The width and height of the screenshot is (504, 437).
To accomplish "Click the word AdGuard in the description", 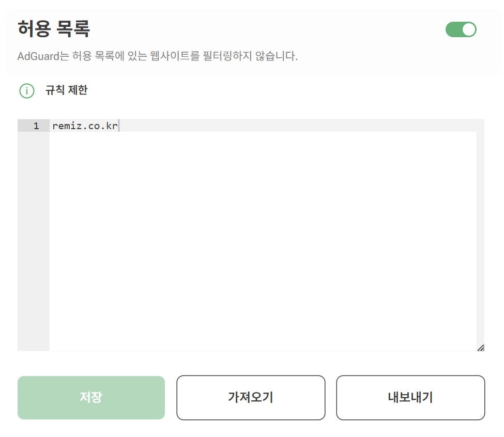I will coord(38,56).
